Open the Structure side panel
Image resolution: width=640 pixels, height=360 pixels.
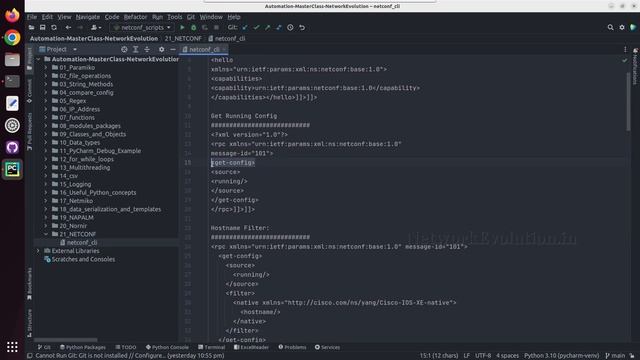point(29,322)
